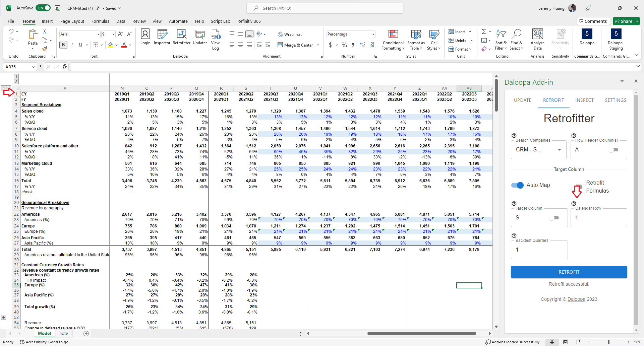Viewport: 644px width, 346px height.
Task: Click the Bold formatting button
Action: [63, 45]
